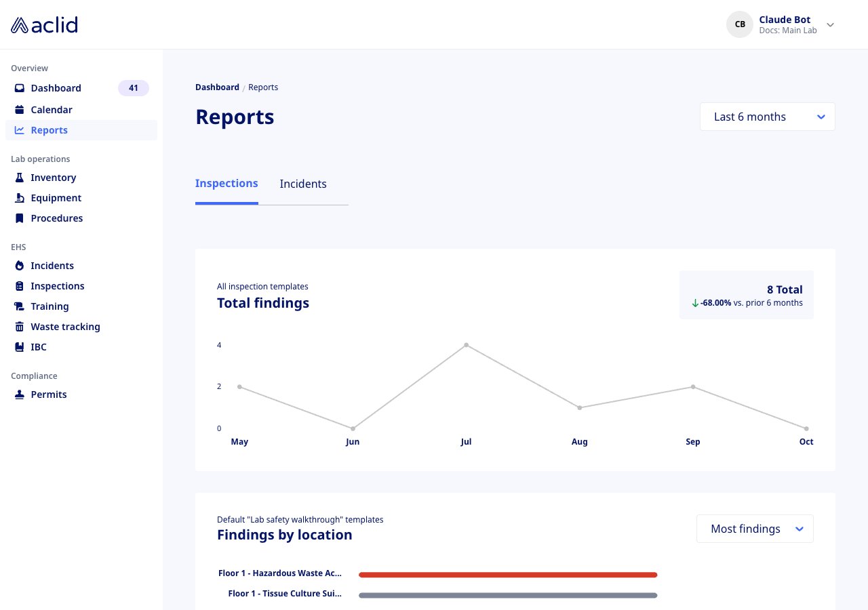Click the red Hazardous Waste findings bar
Image resolution: width=868 pixels, height=610 pixels.
click(508, 575)
